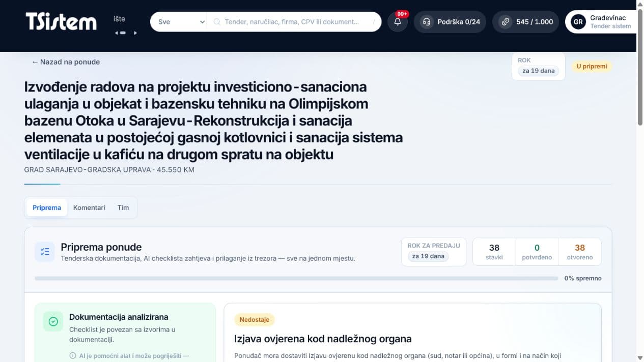This screenshot has width=644, height=362.
Task: Click the GR avatar circle
Action: (x=578, y=22)
